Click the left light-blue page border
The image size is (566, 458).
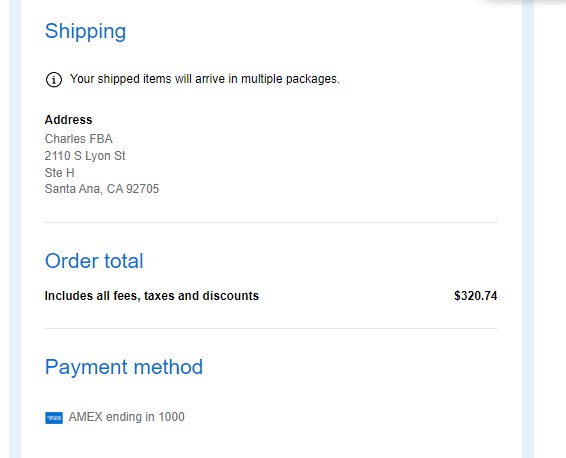[x=15, y=229]
